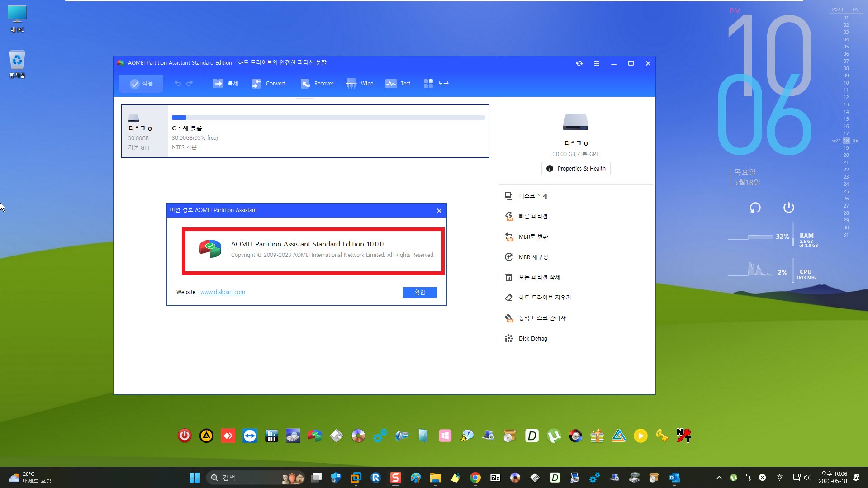Click 모든 파티션 삭제 in the side panel

[532, 277]
